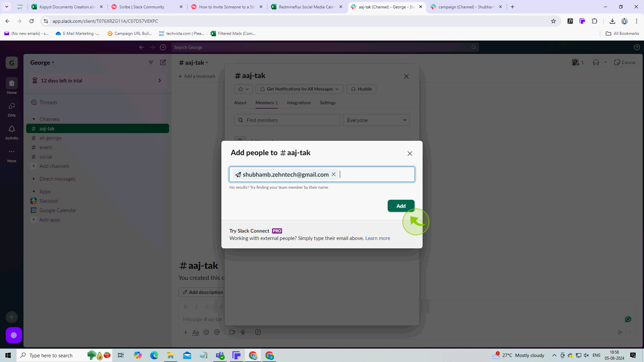644x362 pixels.
Task: Open emoji picker in message composer
Action: [206, 332]
